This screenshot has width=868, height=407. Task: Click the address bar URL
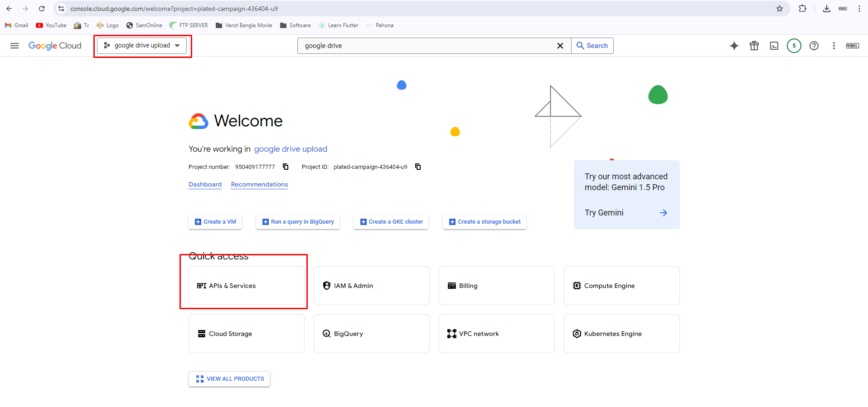174,9
